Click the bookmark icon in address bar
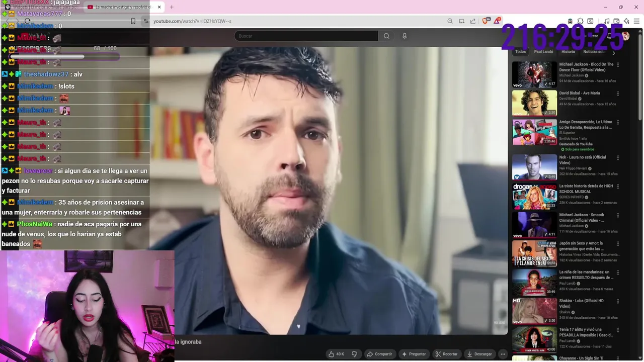 [133, 21]
